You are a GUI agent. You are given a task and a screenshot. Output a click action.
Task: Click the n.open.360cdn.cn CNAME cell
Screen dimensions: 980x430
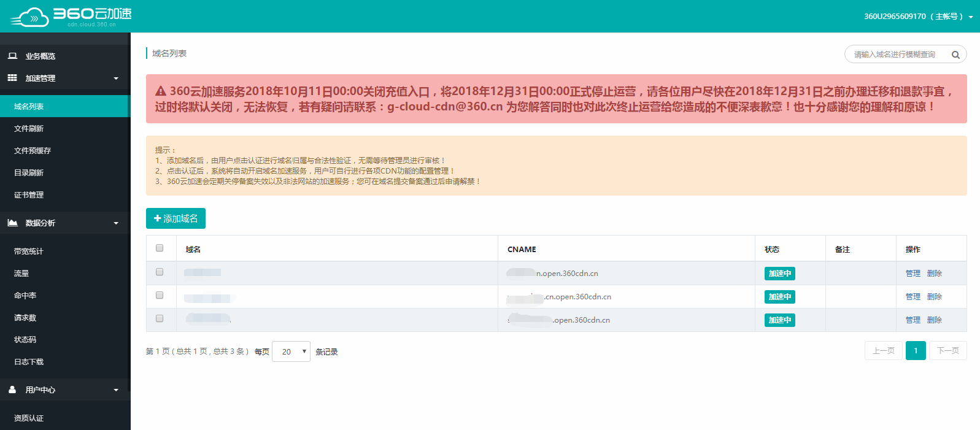(627, 274)
